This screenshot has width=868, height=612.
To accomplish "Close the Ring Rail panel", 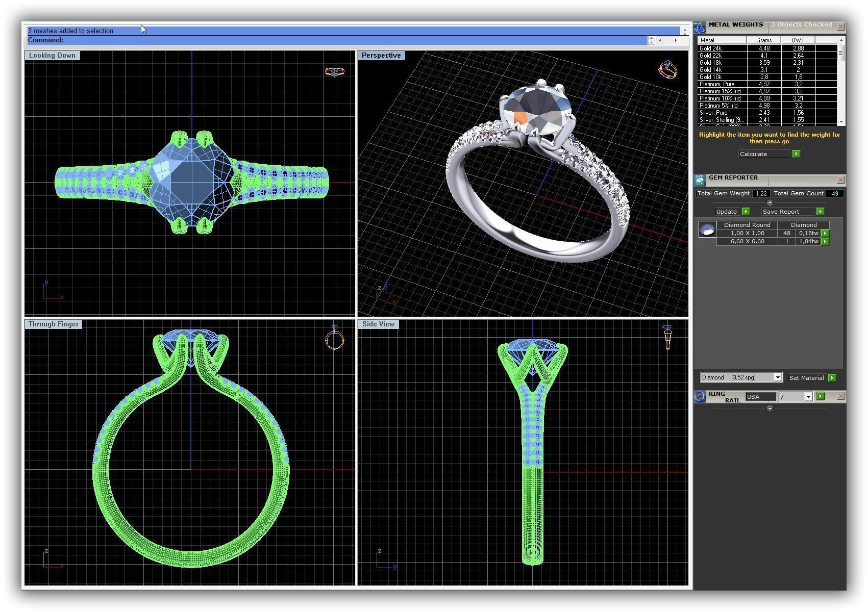I will (840, 396).
